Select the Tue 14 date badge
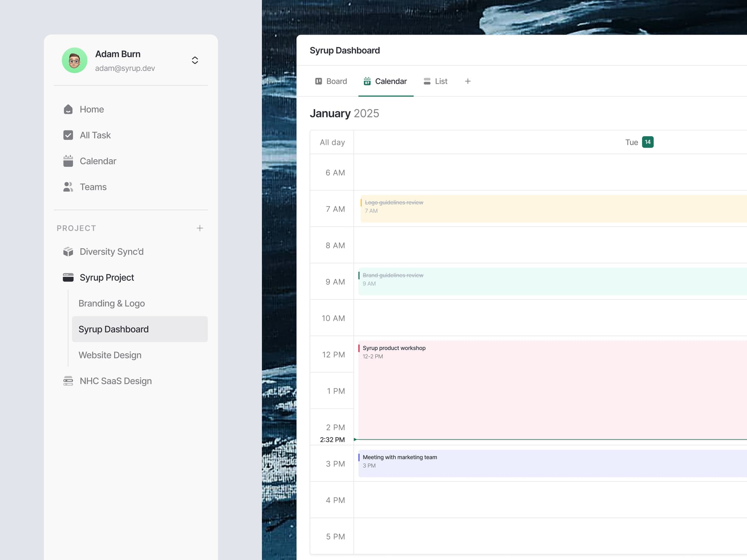Screen dimensions: 747x560 click(647, 142)
